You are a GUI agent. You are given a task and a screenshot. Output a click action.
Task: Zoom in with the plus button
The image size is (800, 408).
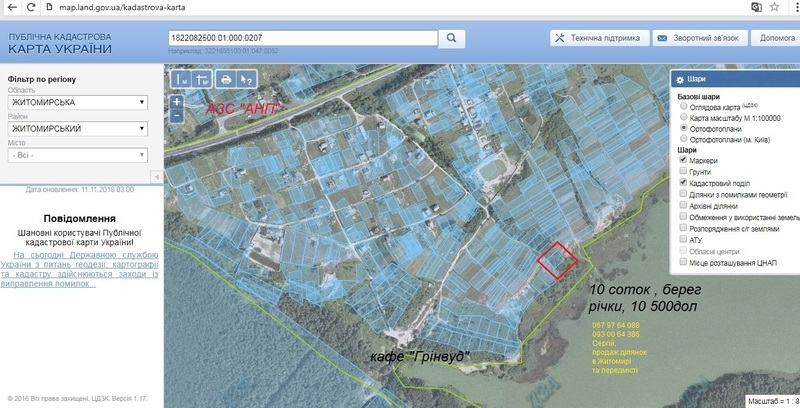point(176,101)
